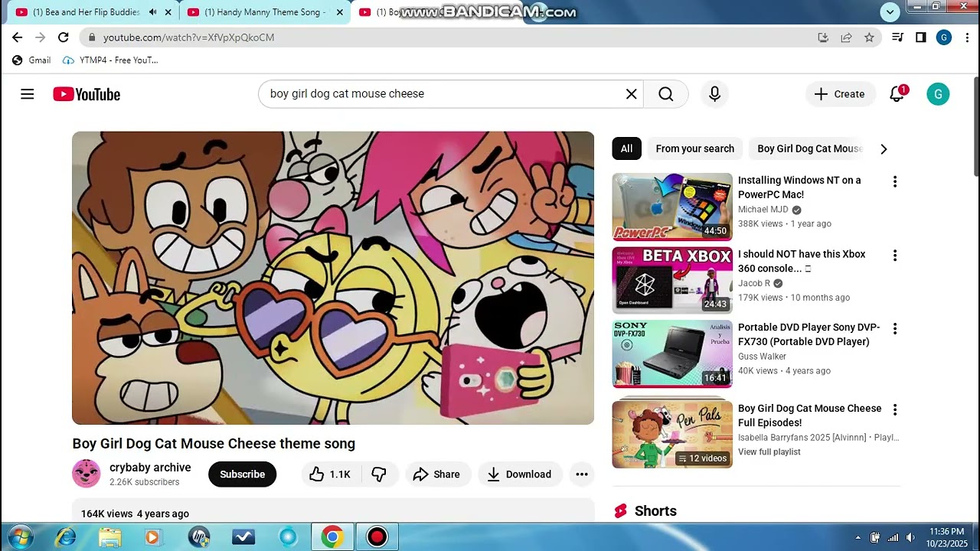
Task: Click the Download button
Action: click(x=519, y=474)
